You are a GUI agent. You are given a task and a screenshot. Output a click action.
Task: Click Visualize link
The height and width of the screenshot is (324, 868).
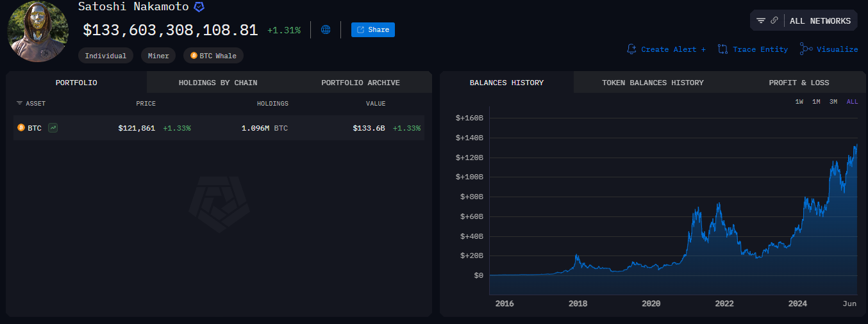click(x=837, y=49)
